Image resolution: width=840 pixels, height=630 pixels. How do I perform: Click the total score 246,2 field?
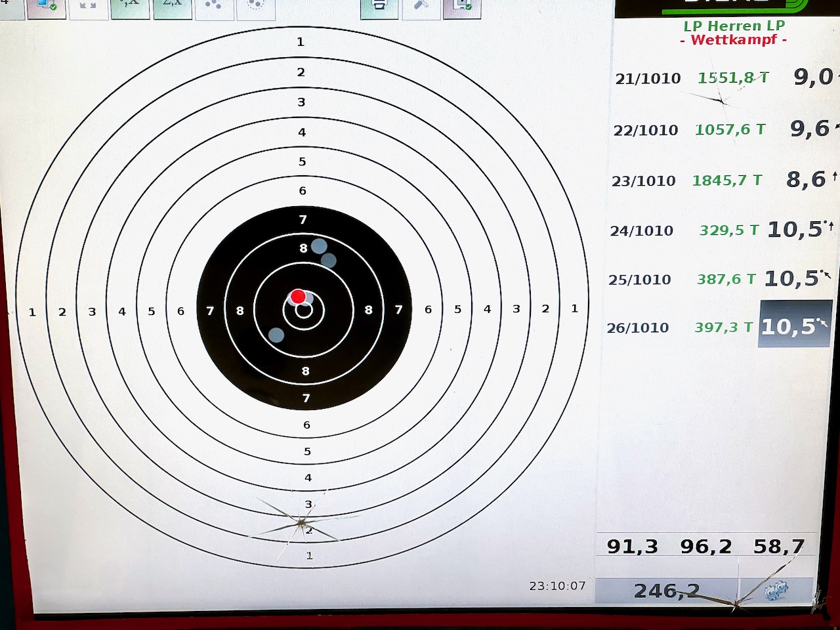tap(666, 591)
